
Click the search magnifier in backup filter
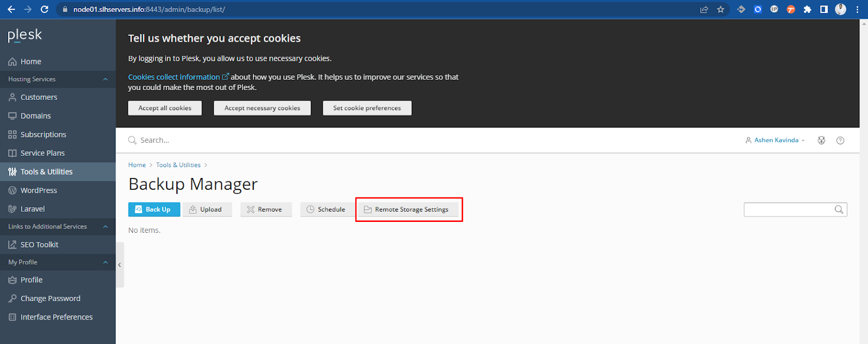[839, 209]
